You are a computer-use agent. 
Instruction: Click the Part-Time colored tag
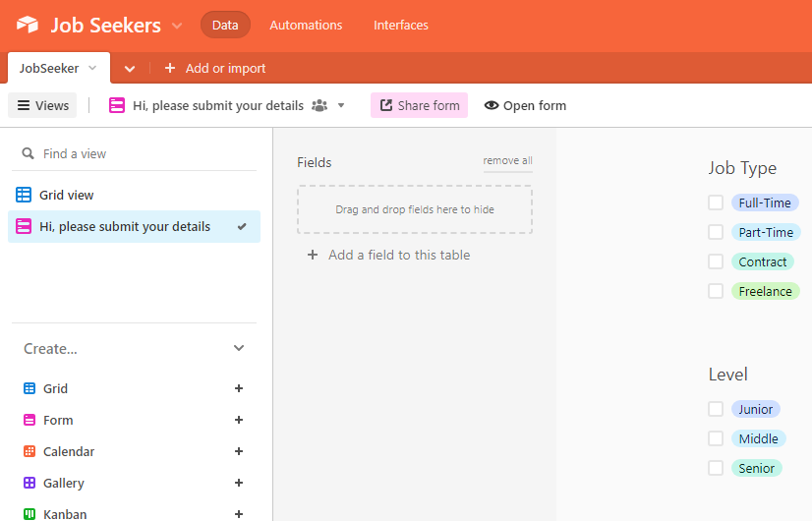click(x=766, y=232)
